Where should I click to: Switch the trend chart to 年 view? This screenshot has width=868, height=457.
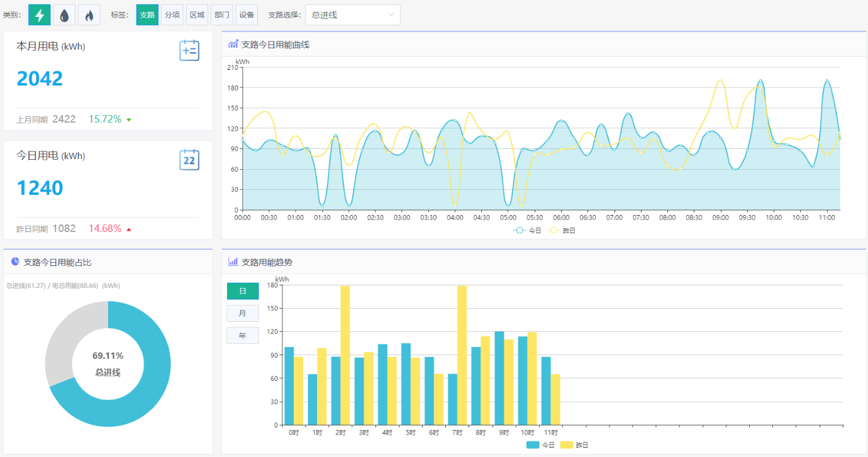(x=242, y=336)
